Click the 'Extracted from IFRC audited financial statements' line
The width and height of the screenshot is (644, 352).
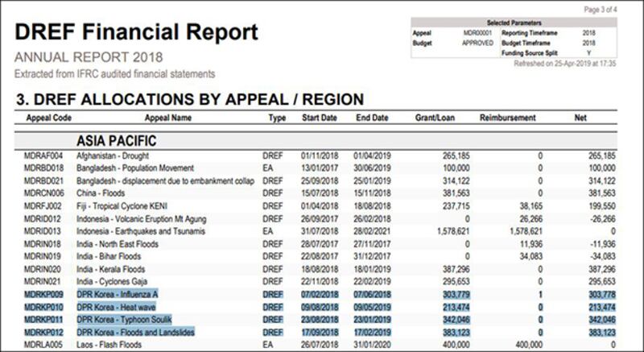pyautogui.click(x=115, y=74)
